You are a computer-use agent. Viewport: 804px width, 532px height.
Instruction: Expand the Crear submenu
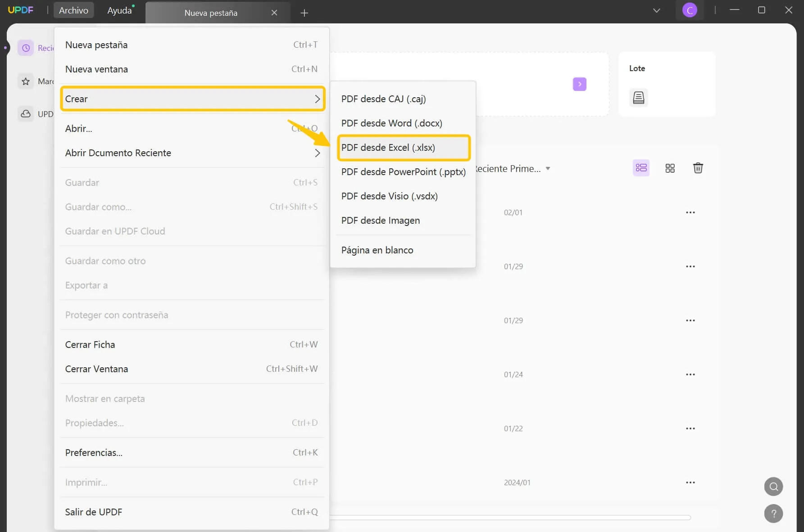tap(192, 99)
